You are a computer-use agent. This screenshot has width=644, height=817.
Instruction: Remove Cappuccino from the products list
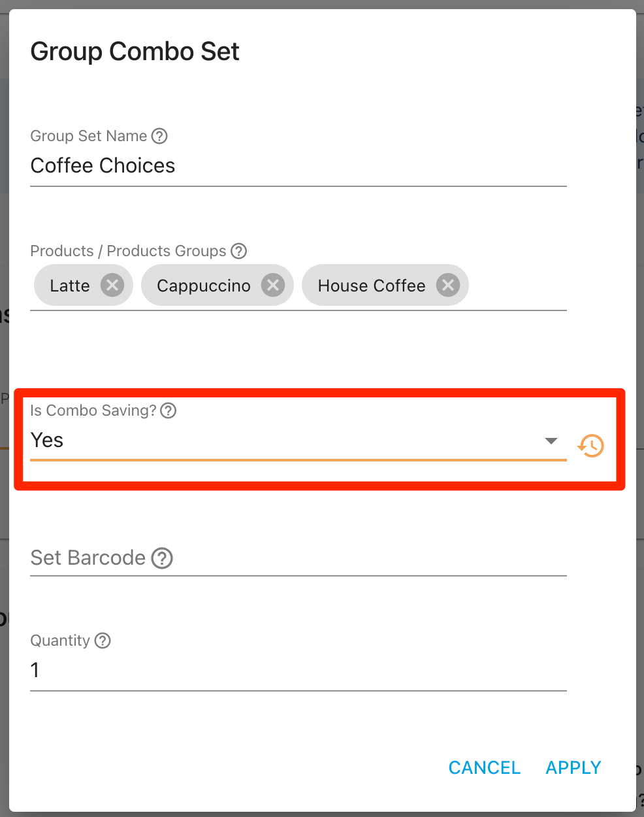coord(273,285)
